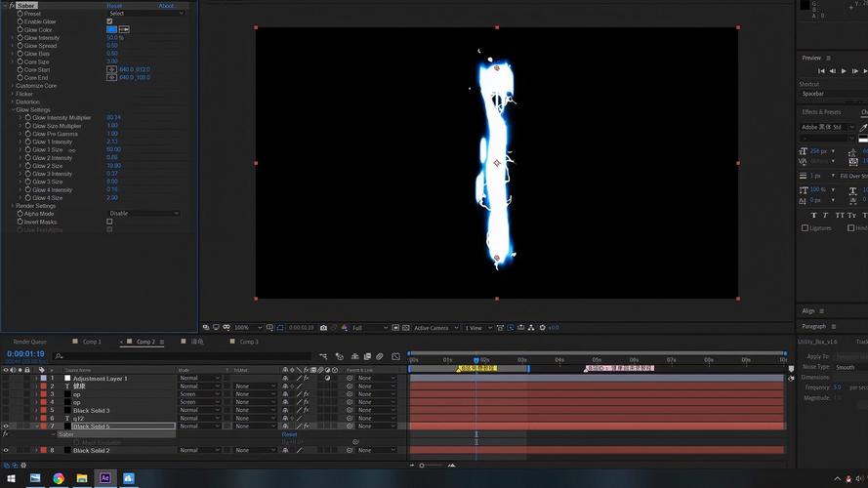Click the Windows Start button

11,478
